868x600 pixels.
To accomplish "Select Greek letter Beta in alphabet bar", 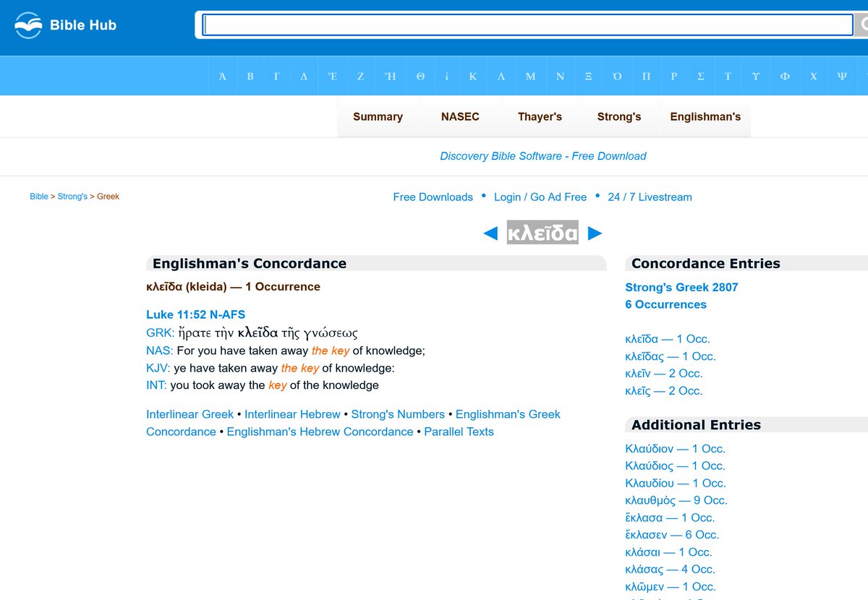I will pyautogui.click(x=250, y=76).
